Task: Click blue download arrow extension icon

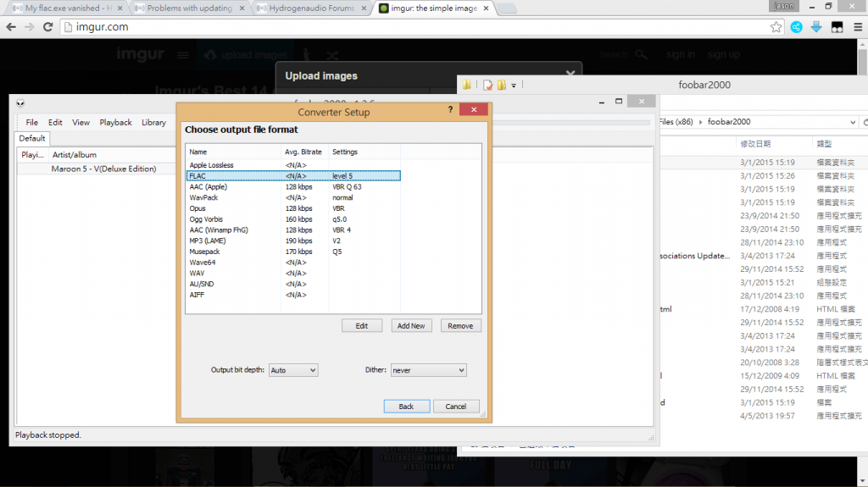Action: pyautogui.click(x=816, y=27)
